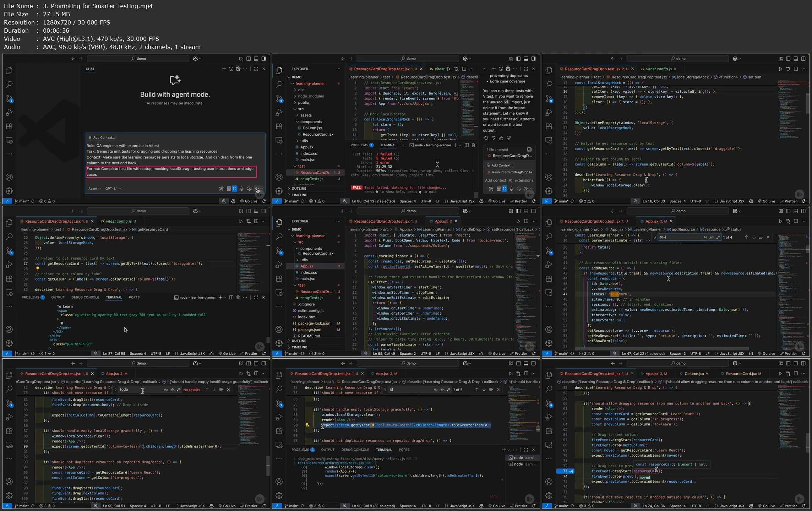Click the icon next to '1 file changed'
This screenshot has width=812, height=511.
(529, 150)
